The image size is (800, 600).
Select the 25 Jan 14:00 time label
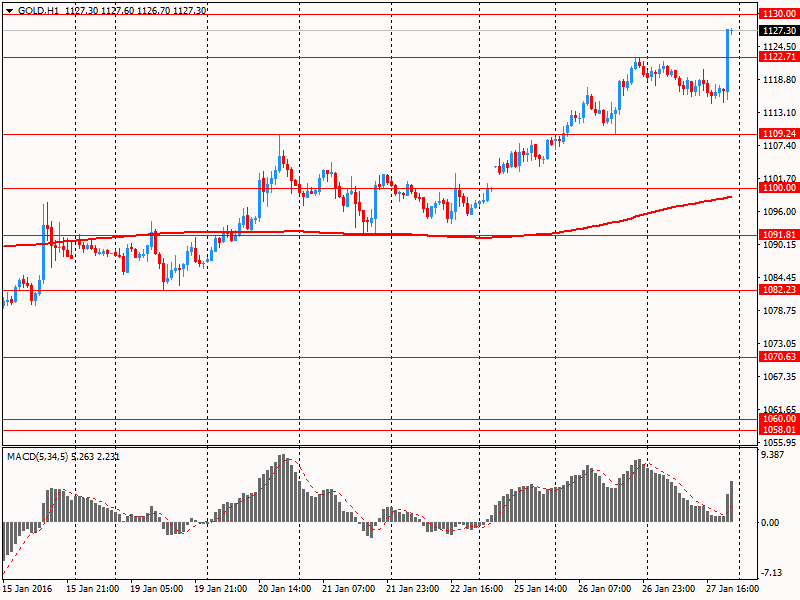[542, 589]
